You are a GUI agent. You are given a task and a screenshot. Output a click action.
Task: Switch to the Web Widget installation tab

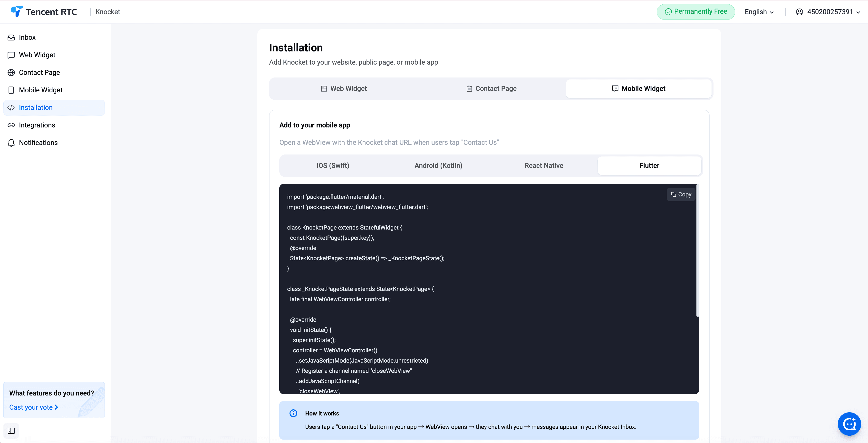[344, 89]
